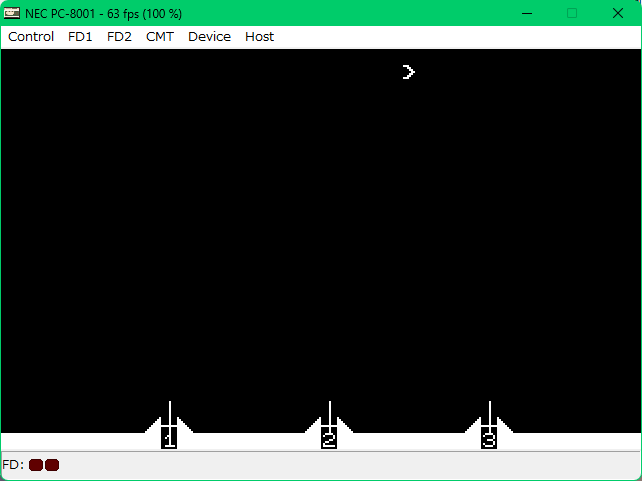Open the CMT cassette tape menu
The image size is (642, 481).
[x=159, y=37]
